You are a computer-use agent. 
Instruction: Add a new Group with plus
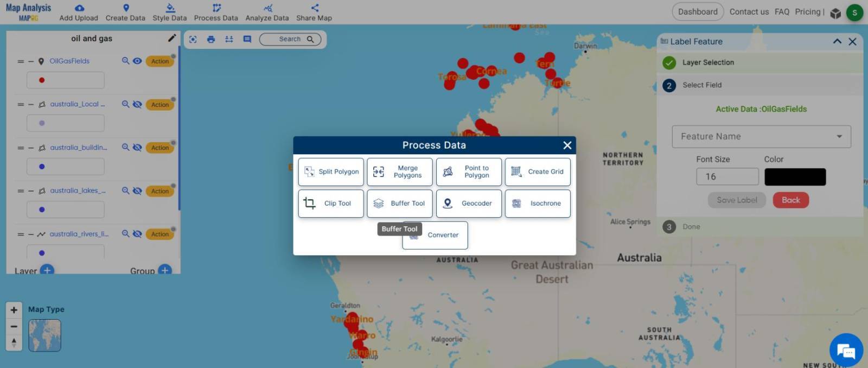click(x=165, y=270)
